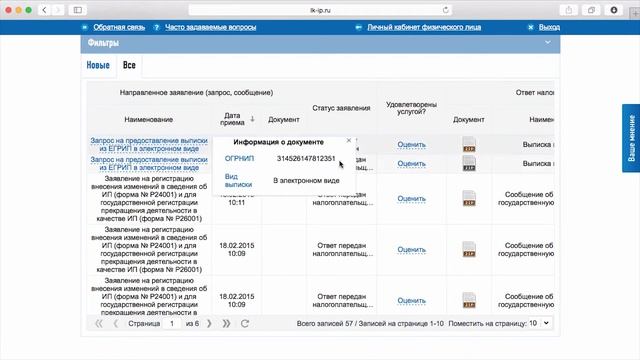Reload the page from the address bar
The width and height of the screenshot is (640, 360).
click(446, 10)
